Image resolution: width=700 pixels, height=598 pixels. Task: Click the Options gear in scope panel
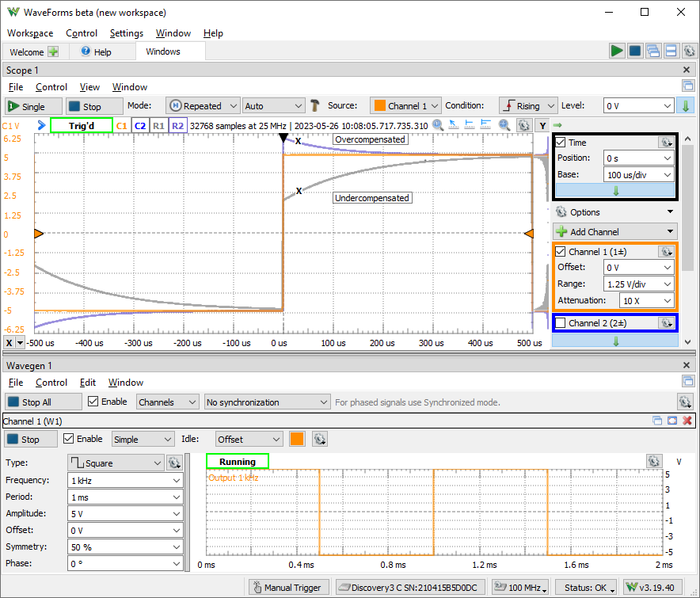point(561,212)
